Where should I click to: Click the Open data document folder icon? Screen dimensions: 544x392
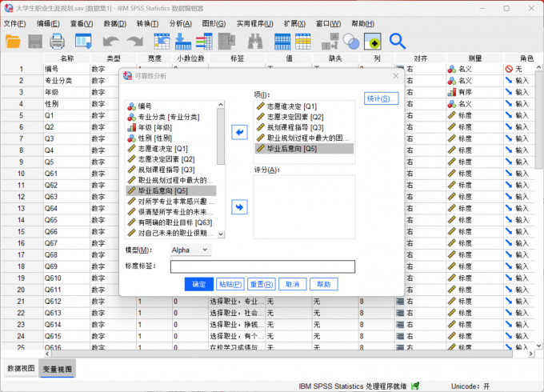13,42
